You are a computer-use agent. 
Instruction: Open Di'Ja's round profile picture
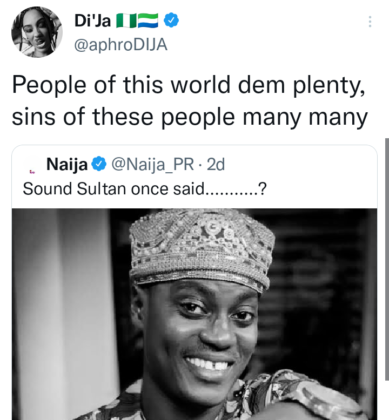pyautogui.click(x=37, y=32)
